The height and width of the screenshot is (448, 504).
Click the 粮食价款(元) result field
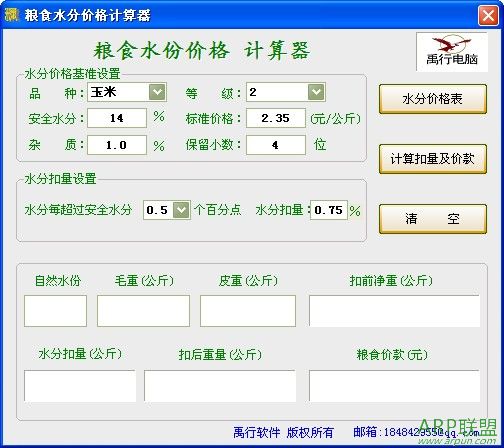[394, 386]
